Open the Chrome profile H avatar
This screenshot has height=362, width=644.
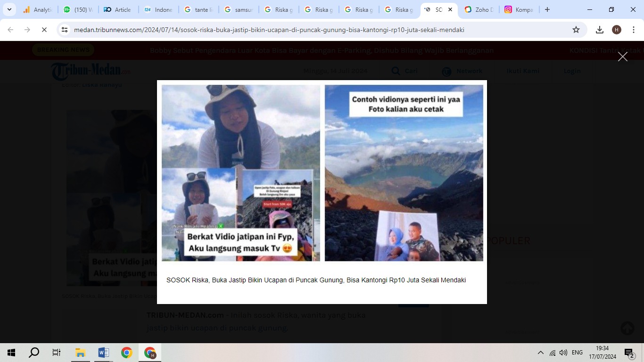[616, 30]
